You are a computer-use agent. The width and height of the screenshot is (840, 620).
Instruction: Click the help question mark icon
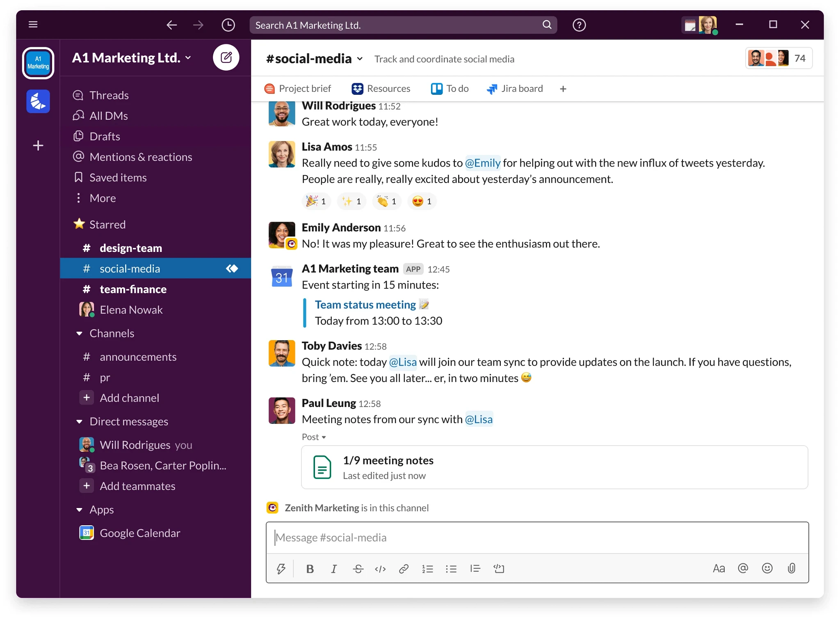(579, 25)
